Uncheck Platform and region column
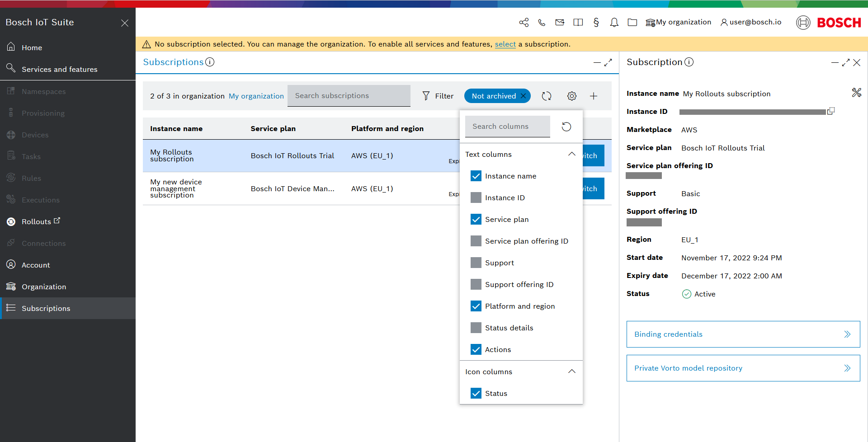 476,306
